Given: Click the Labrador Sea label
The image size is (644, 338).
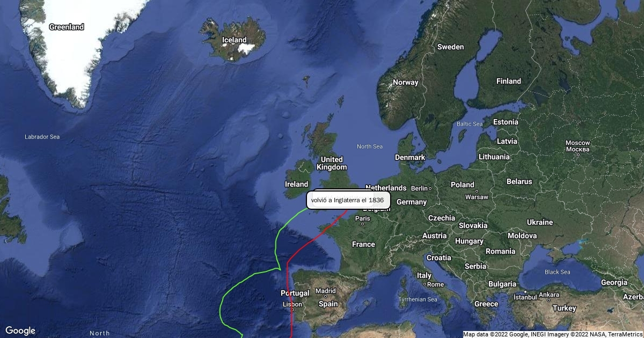Looking at the screenshot, I should pos(42,137).
